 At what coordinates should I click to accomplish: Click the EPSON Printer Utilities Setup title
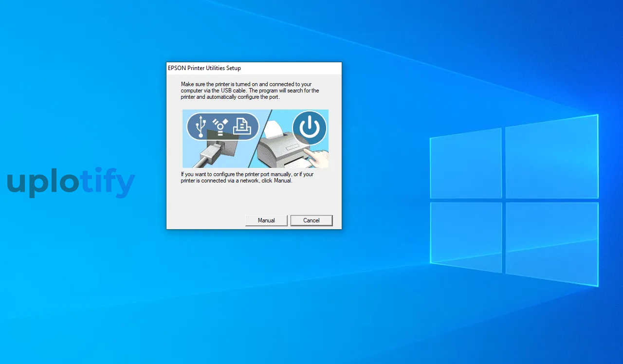[x=204, y=68]
